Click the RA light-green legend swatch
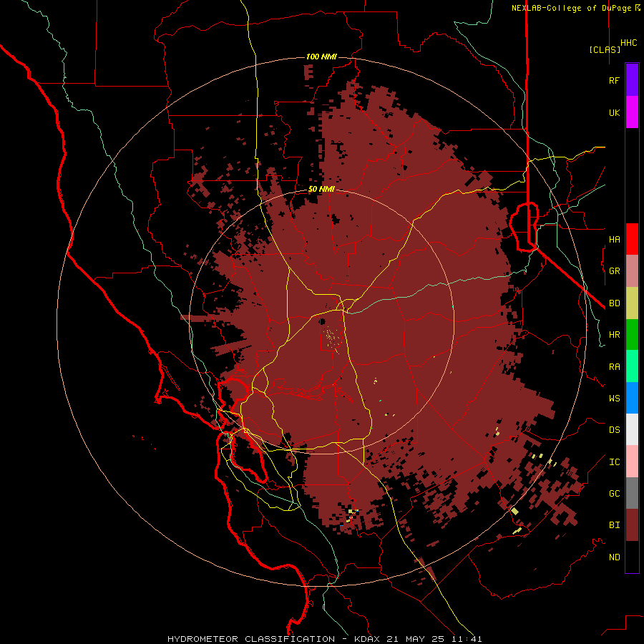Image resolution: width=644 pixels, height=644 pixels. pos(632,366)
